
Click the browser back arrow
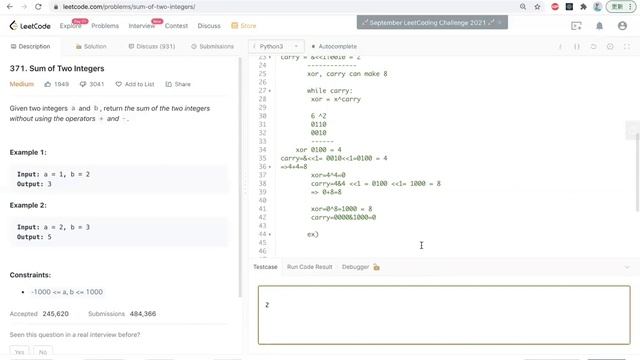click(10, 7)
